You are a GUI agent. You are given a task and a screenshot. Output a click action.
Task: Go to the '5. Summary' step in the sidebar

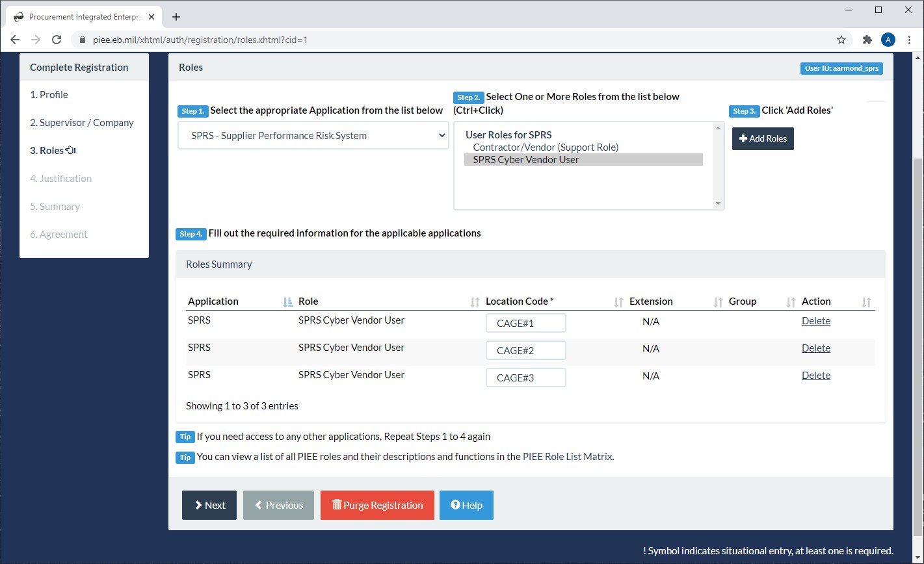55,206
